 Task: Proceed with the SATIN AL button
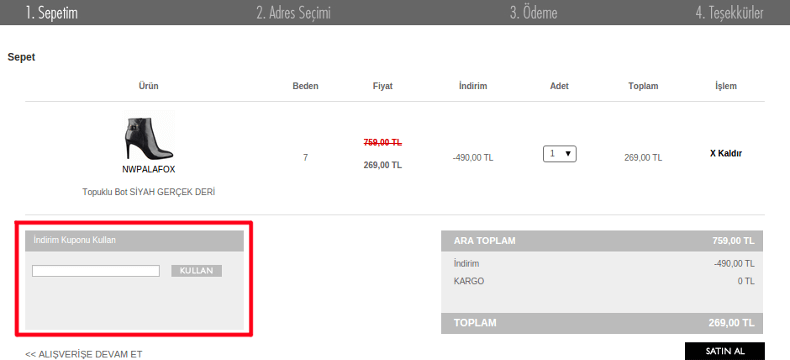point(725,351)
